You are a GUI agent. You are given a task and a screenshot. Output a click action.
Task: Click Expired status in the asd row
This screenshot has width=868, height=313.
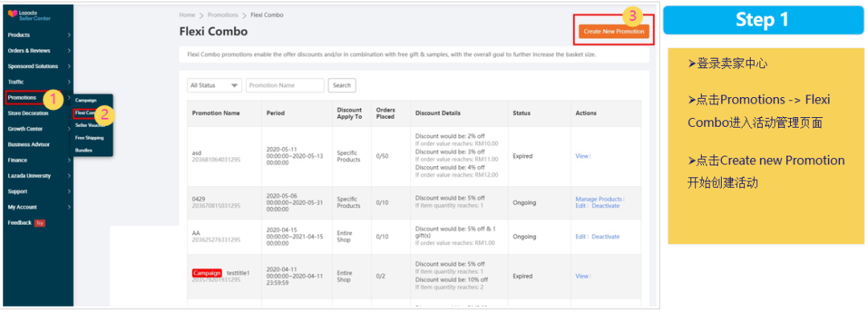pos(522,156)
